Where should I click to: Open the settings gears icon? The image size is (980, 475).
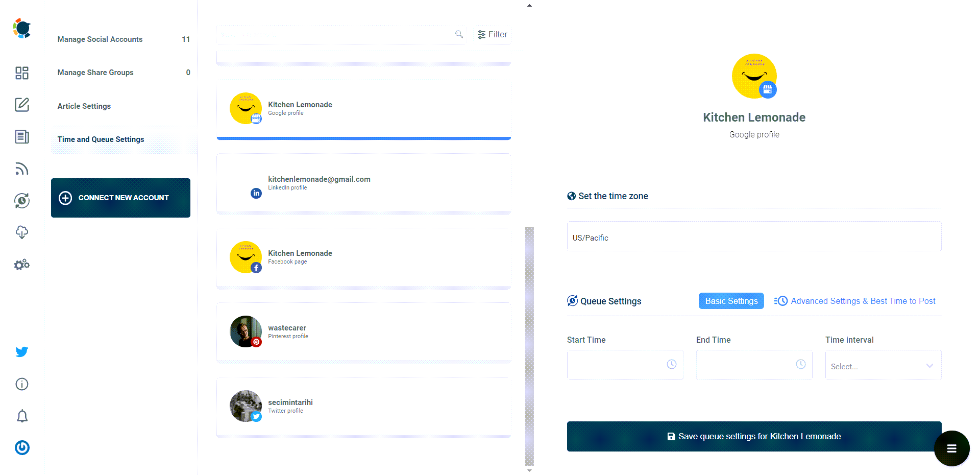click(21, 265)
